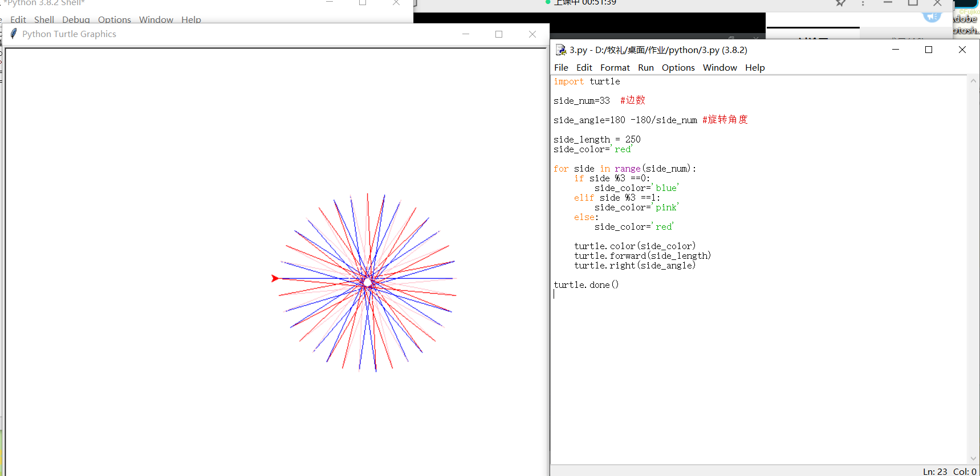This screenshot has width=980, height=476.
Task: Click the feather icon of Turtle Graphics window
Action: (14, 34)
